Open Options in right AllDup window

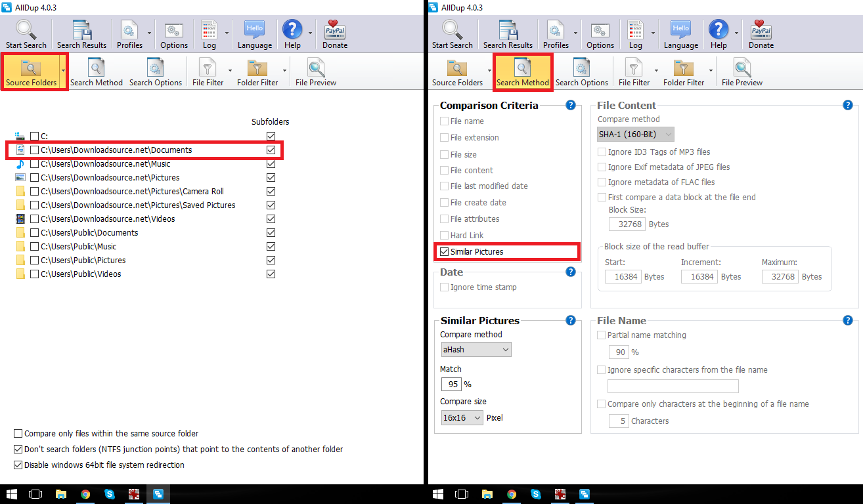click(600, 35)
